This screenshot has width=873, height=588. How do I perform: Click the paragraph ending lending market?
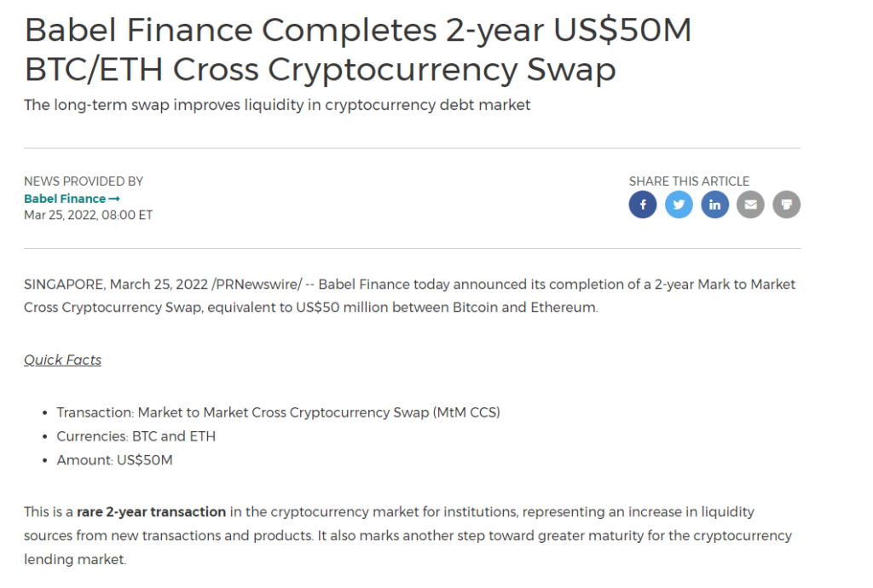[x=408, y=536]
